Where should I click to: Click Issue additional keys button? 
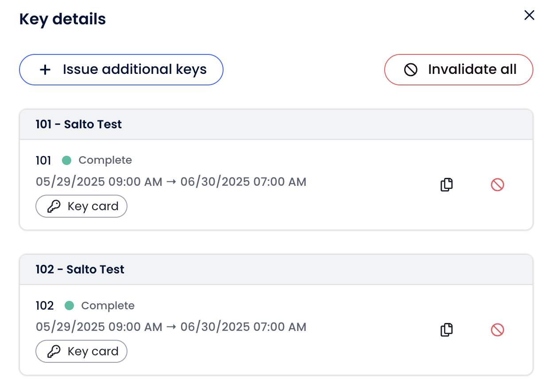[121, 69]
